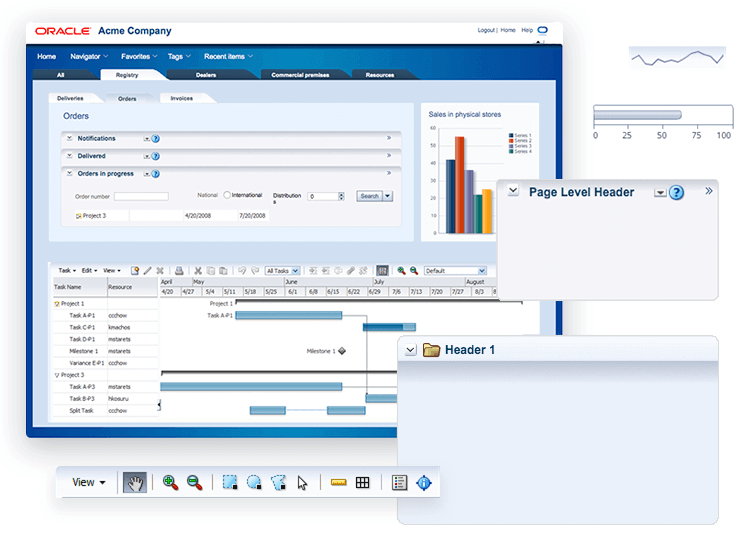Click the Search button
The width and height of the screenshot is (750, 550).
[369, 196]
